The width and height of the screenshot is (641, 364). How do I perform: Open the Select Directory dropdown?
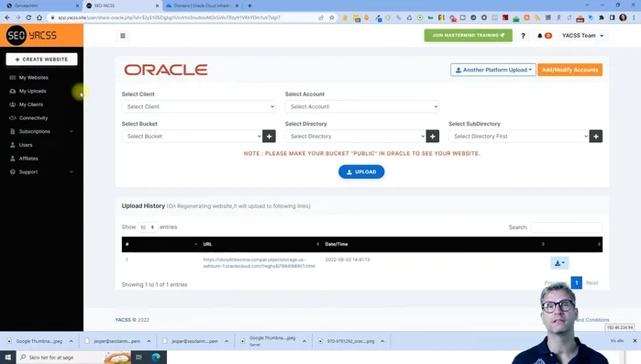tap(355, 136)
